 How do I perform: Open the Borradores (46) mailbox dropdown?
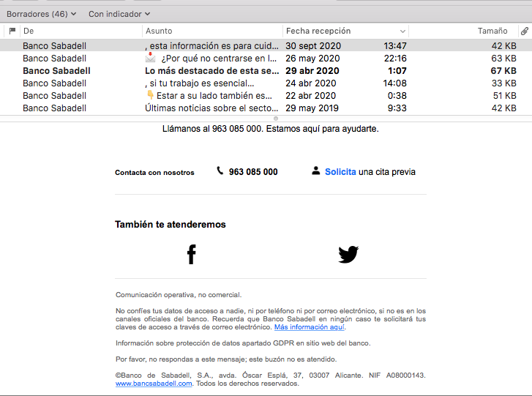pyautogui.click(x=41, y=14)
